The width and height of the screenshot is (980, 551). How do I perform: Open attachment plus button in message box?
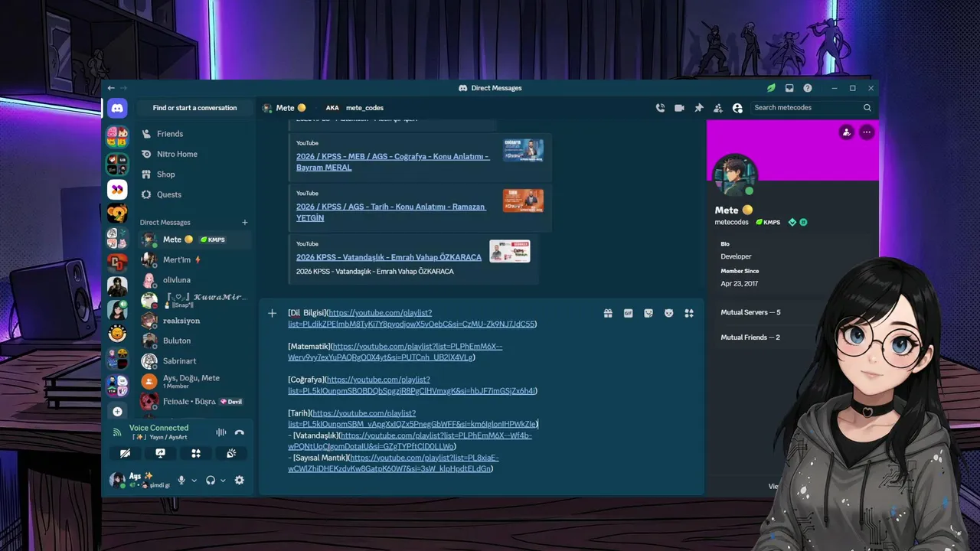click(272, 313)
